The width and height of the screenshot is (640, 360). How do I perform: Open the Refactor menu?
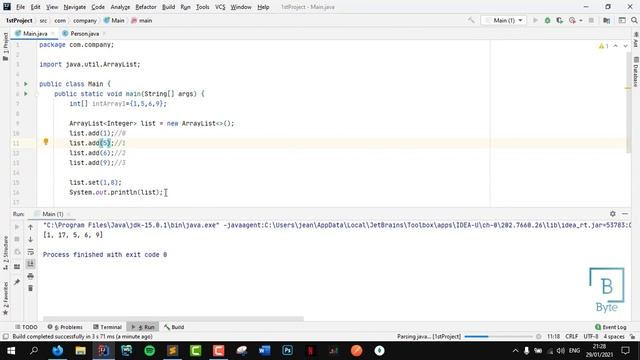pos(146,7)
